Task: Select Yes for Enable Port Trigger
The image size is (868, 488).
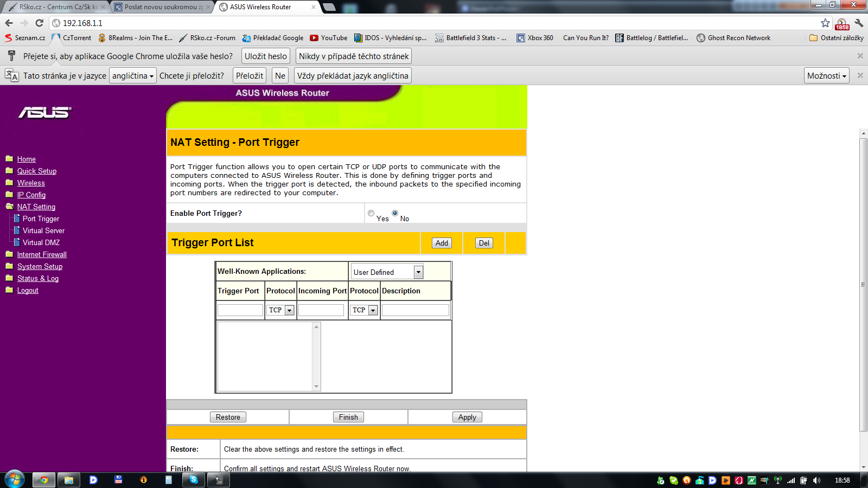Action: [x=371, y=213]
